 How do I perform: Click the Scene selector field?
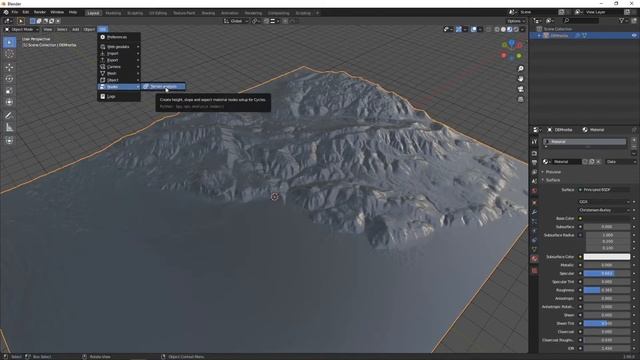click(x=539, y=12)
